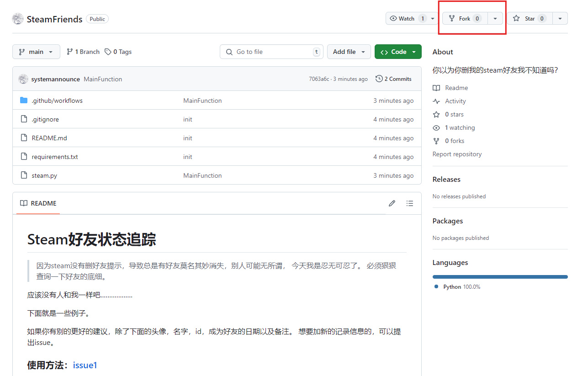
Task: Open the Packages heading link
Action: tap(448, 221)
